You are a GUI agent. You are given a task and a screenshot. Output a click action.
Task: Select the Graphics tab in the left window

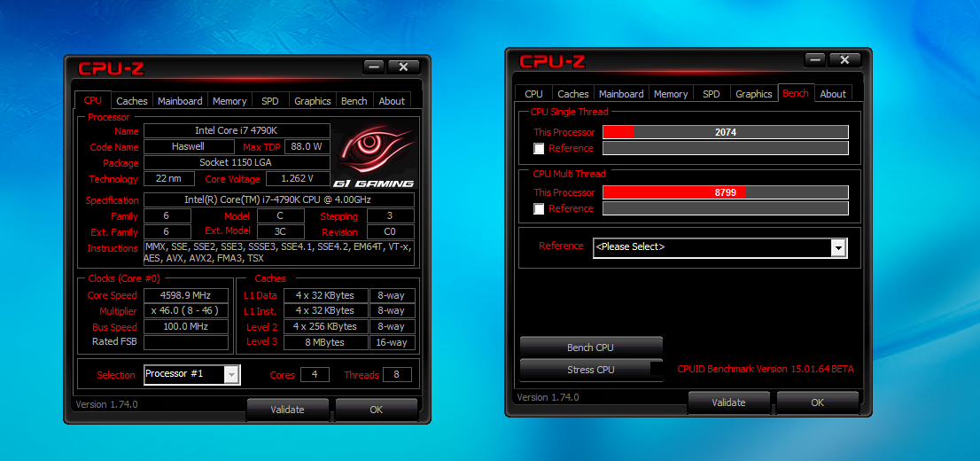pos(313,101)
